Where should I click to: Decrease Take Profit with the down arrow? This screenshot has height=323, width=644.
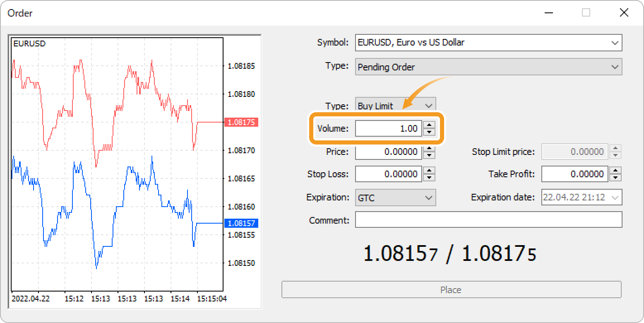(616, 178)
